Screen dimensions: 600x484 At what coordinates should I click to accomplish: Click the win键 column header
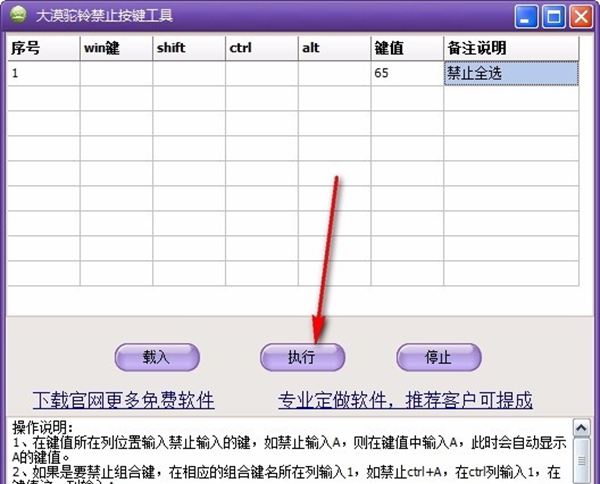pos(116,48)
